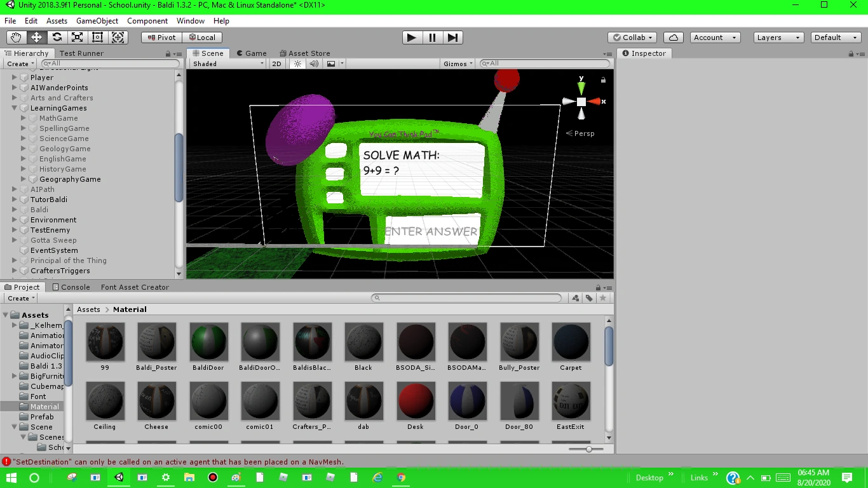Open the Unity icon in the Windows taskbar

click(x=119, y=477)
